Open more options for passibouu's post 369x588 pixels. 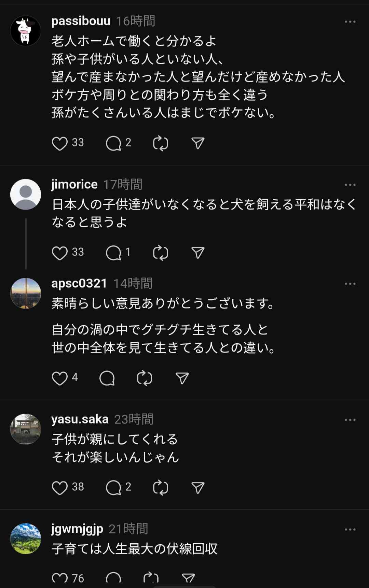[350, 22]
